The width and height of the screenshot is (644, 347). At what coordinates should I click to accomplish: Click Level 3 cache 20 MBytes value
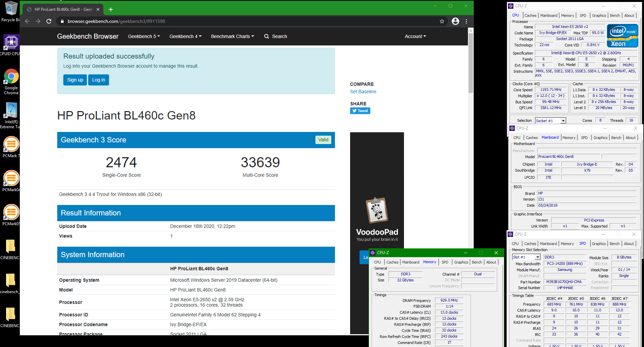[604, 108]
